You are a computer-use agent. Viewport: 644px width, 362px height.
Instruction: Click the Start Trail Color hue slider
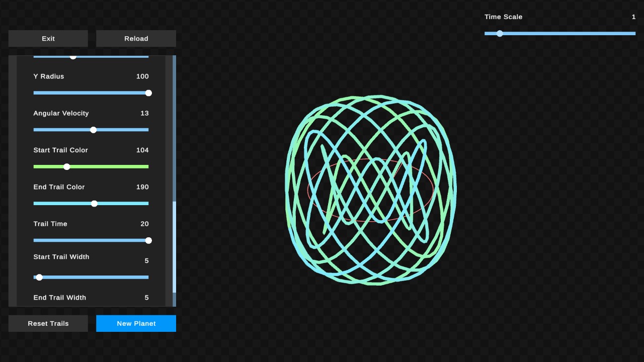(x=91, y=166)
